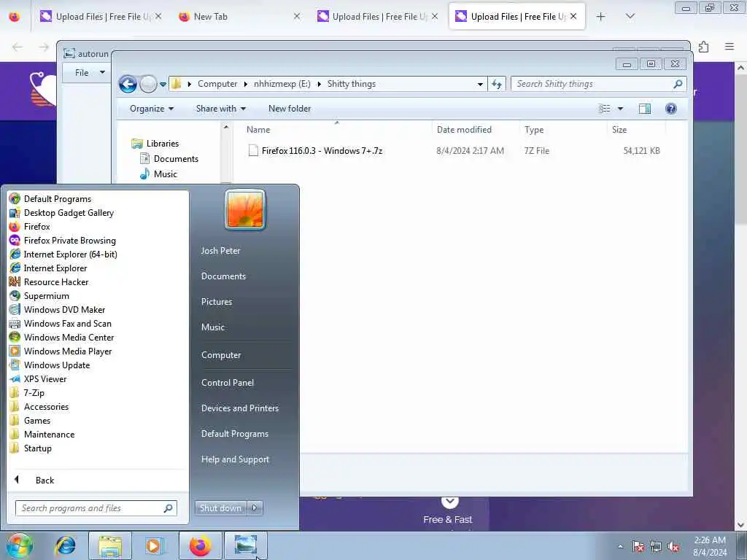747x560 pixels.
Task: Switch to Windows Explorer taskbar button
Action: (110, 545)
